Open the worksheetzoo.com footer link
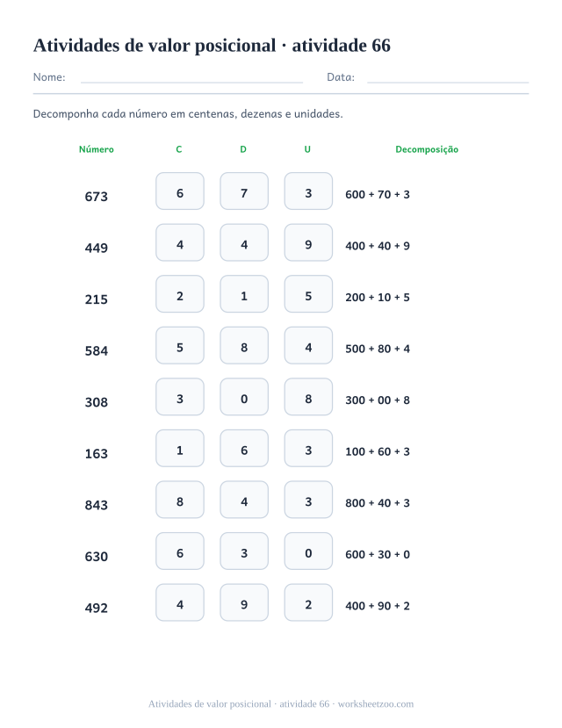This screenshot has width=562, height=728. pos(376,704)
